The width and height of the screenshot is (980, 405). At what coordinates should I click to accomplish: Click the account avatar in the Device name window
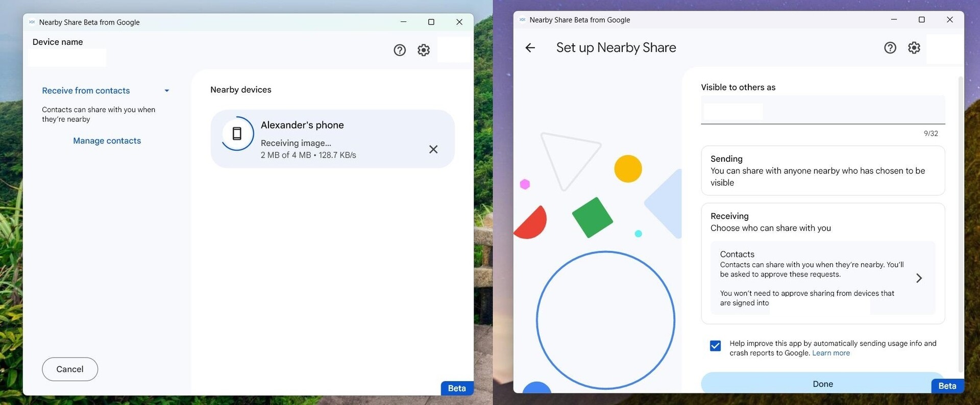454,49
